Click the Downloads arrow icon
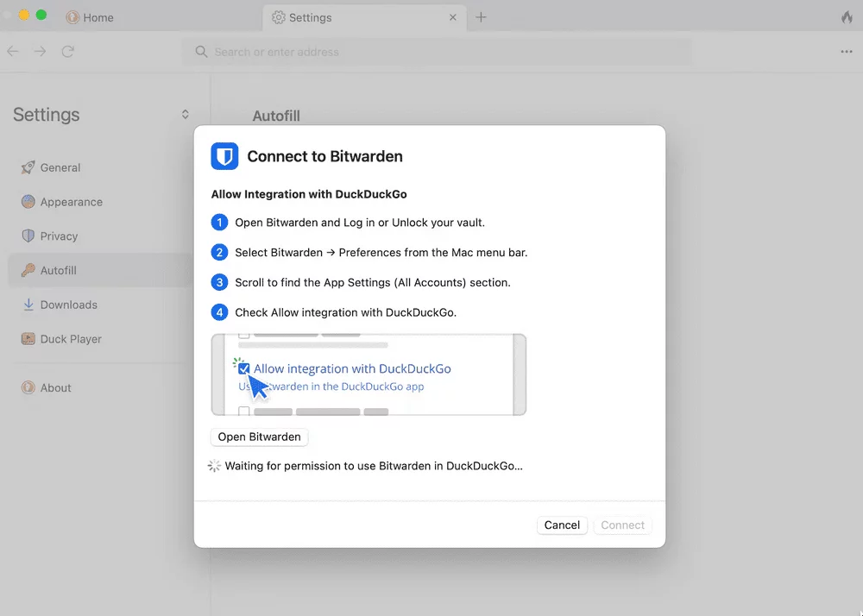The width and height of the screenshot is (863, 616). tap(28, 305)
